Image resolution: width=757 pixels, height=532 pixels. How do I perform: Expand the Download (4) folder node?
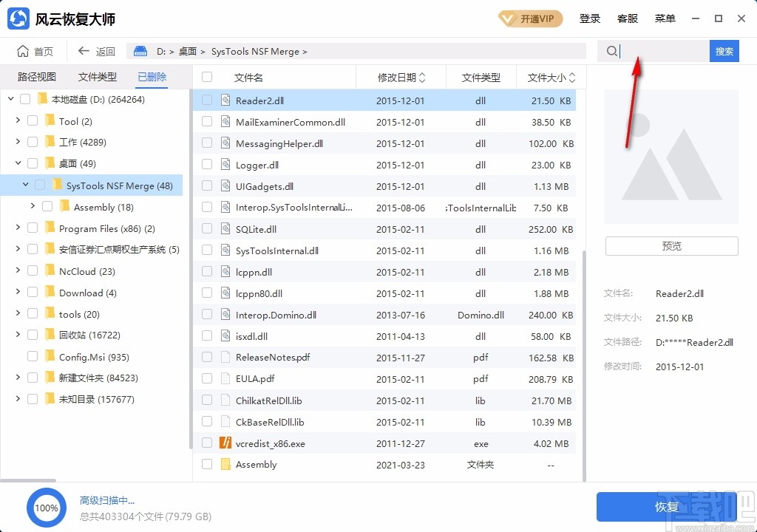click(x=18, y=292)
